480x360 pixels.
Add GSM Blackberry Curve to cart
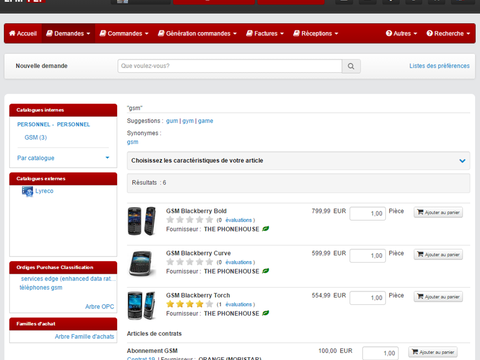tap(438, 255)
